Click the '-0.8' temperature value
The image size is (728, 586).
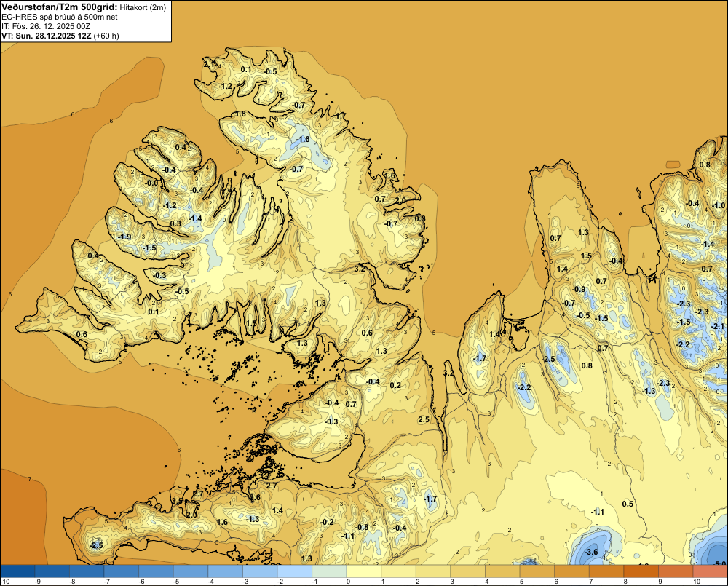tap(362, 527)
